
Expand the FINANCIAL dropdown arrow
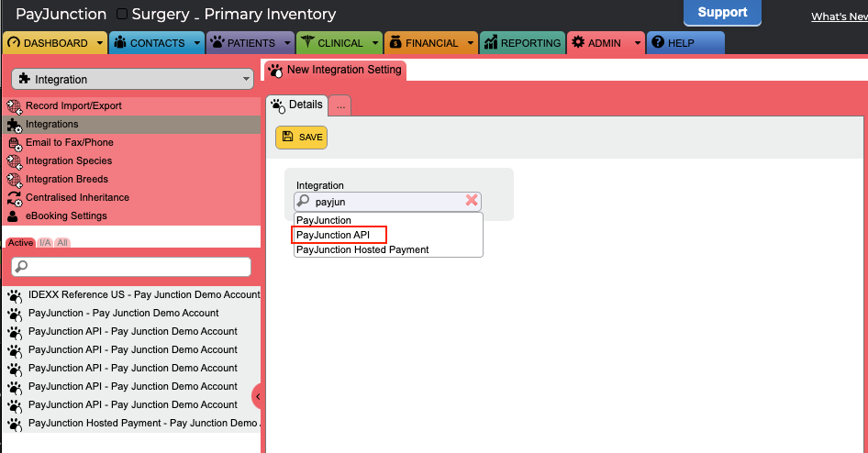[x=471, y=42]
